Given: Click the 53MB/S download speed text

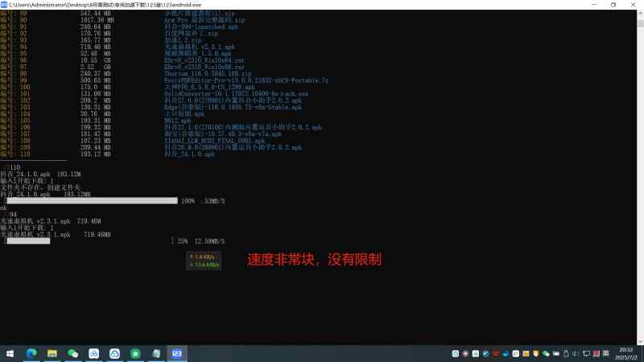Looking at the screenshot, I should (x=214, y=201).
